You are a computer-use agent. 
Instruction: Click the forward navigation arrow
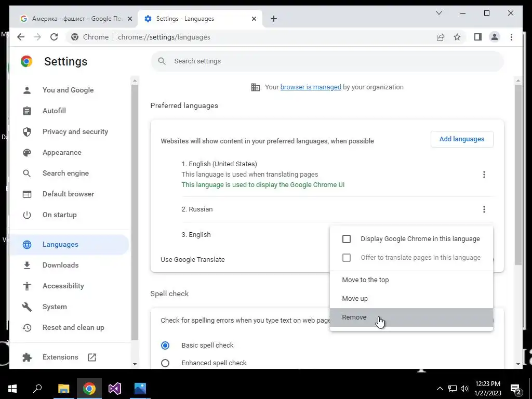pyautogui.click(x=37, y=37)
